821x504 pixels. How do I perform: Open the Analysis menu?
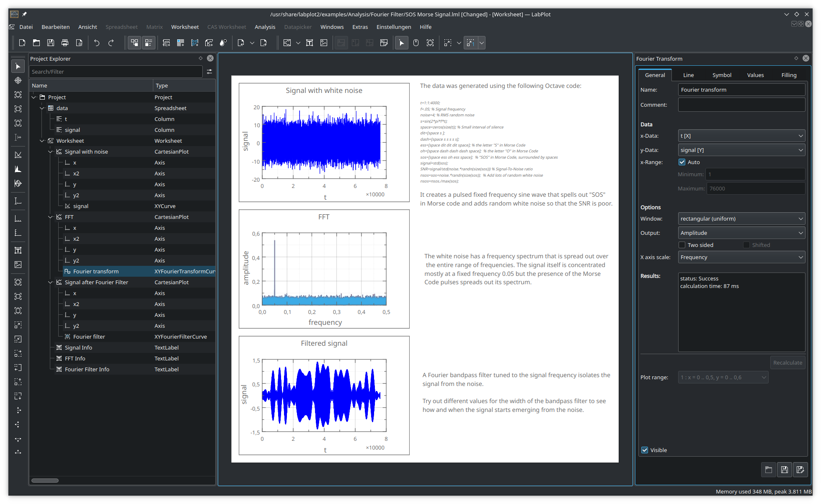(x=265, y=27)
